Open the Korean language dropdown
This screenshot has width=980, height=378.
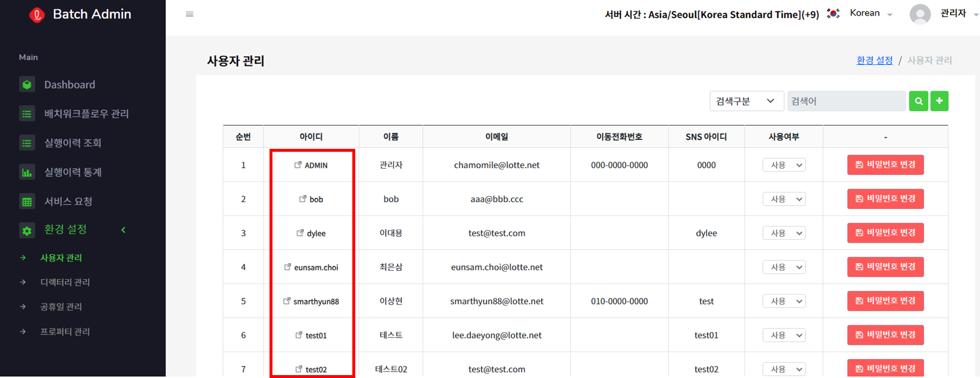coord(871,14)
